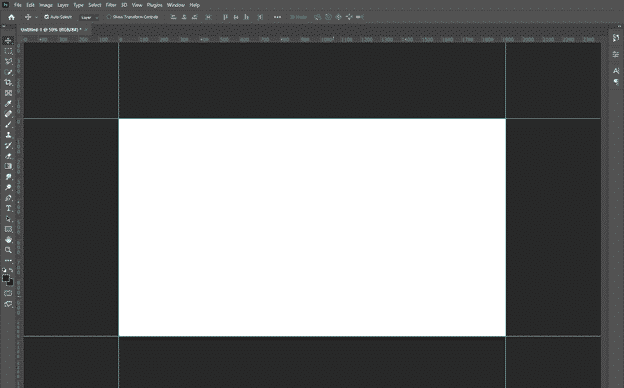
Task: Choose Pan the 3D camera icon
Action: pos(339,17)
